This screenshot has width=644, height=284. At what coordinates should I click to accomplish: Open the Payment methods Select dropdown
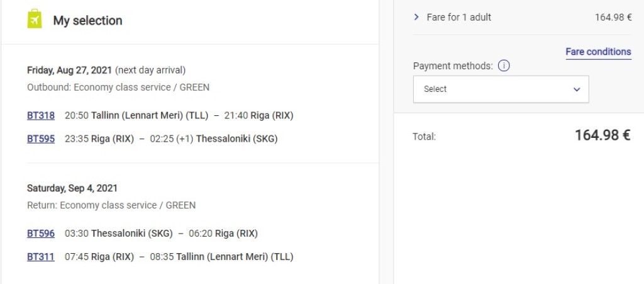pyautogui.click(x=501, y=89)
